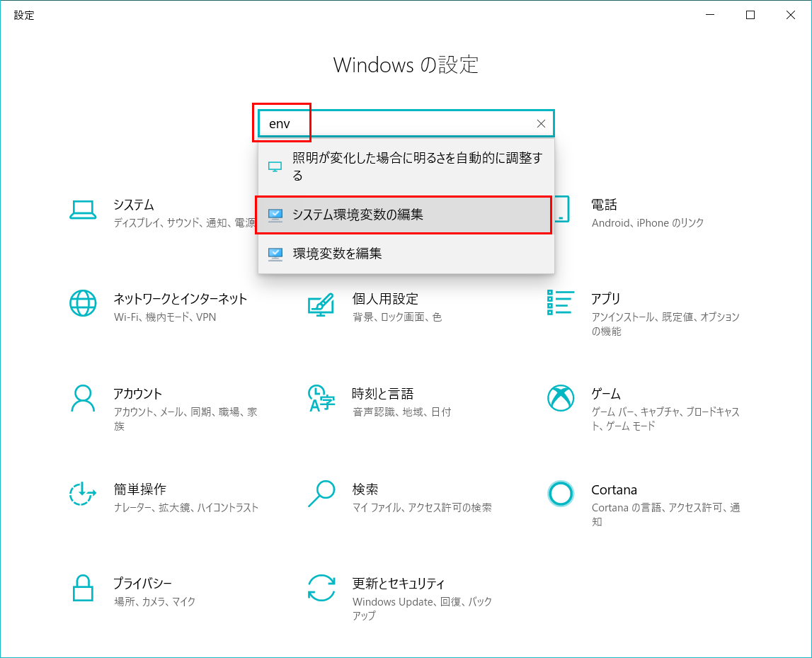Click the Accounts person icon
812x658 pixels.
(x=83, y=399)
